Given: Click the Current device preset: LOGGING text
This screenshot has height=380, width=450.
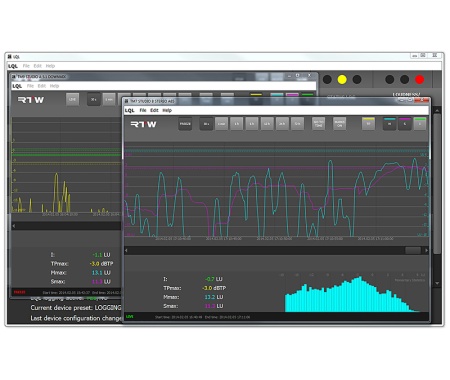Looking at the screenshot, I should pyautogui.click(x=76, y=308).
